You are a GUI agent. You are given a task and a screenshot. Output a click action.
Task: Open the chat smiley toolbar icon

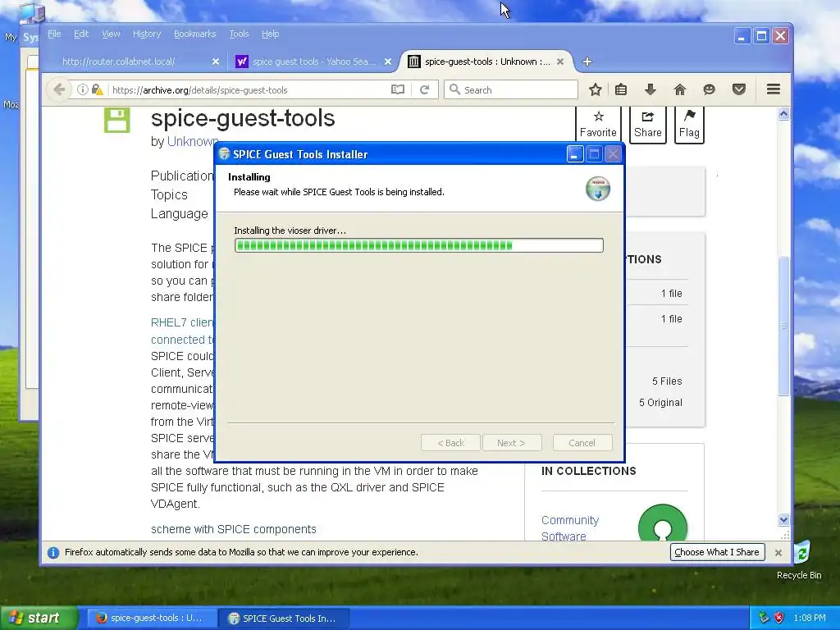pyautogui.click(x=710, y=89)
